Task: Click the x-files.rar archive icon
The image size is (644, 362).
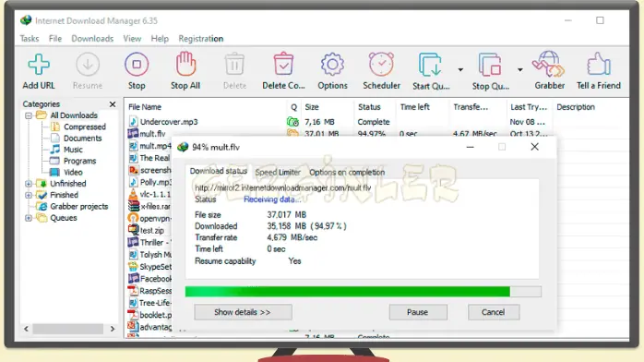Action: (x=134, y=206)
